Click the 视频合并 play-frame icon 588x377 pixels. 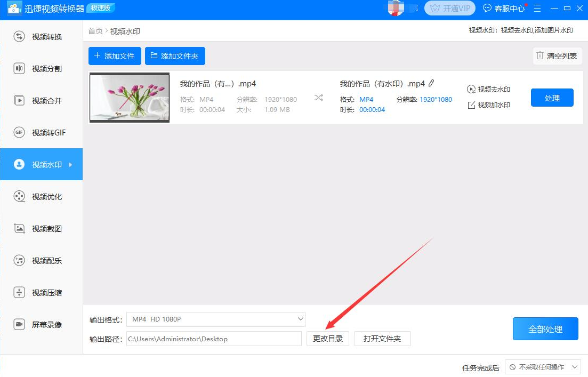(x=19, y=101)
